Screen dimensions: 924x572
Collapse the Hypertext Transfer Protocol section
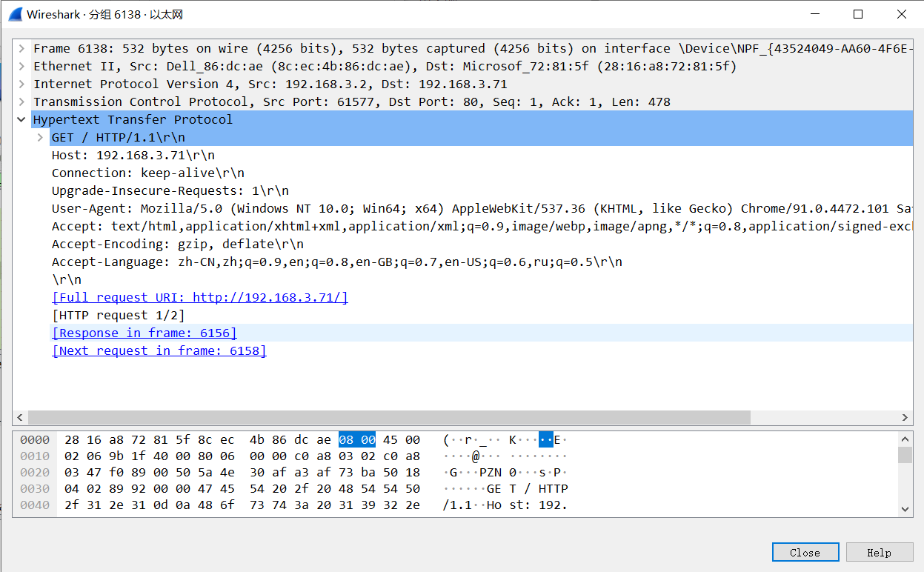(22, 119)
